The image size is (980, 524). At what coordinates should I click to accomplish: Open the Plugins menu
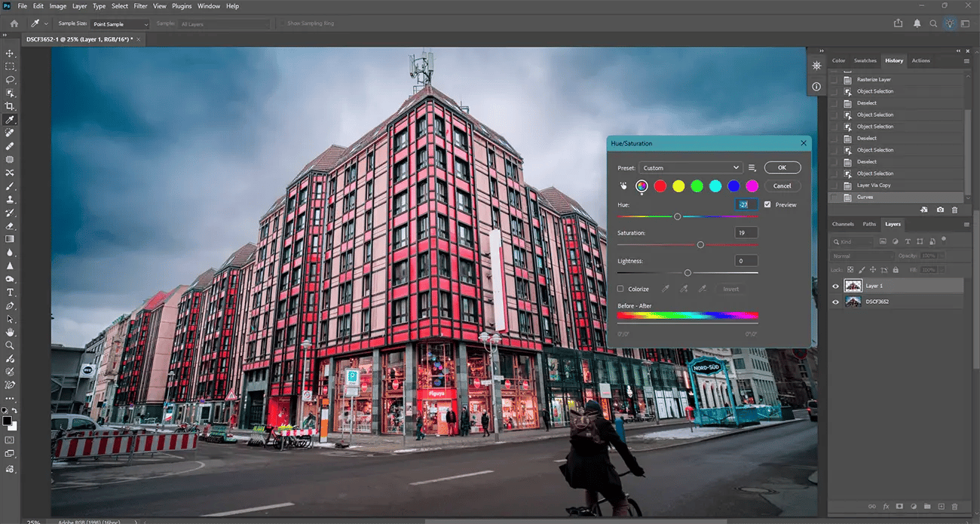click(x=181, y=6)
